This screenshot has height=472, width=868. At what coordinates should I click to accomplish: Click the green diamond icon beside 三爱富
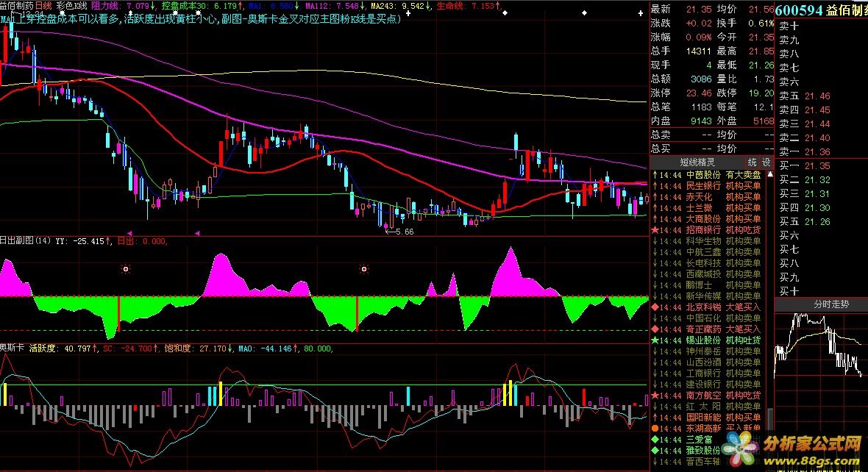coord(655,440)
